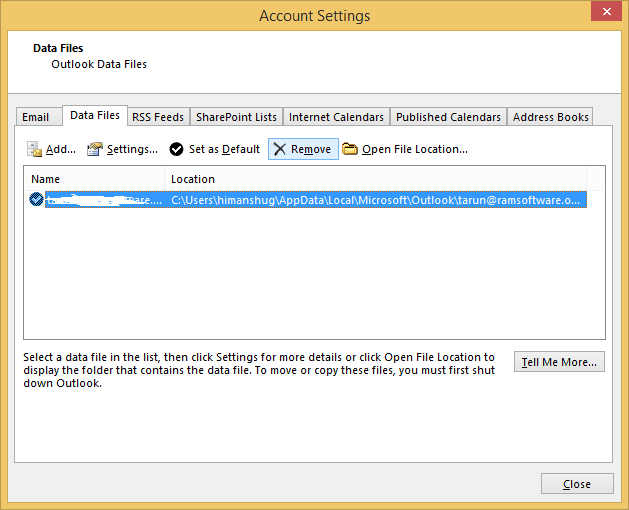This screenshot has width=629, height=510.
Task: Click Open File Location... label text
Action: point(415,149)
